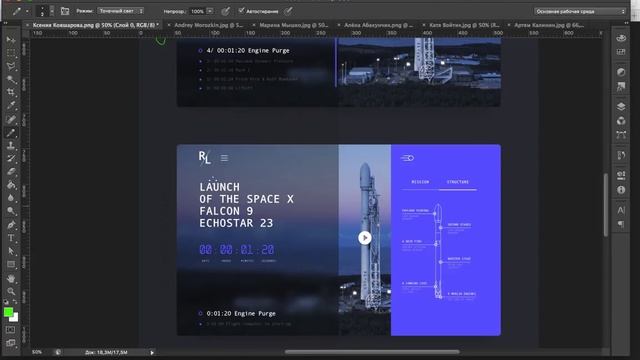The height and width of the screenshot is (360, 640).
Task: Select the Hand tool
Action: pyautogui.click(x=11, y=279)
